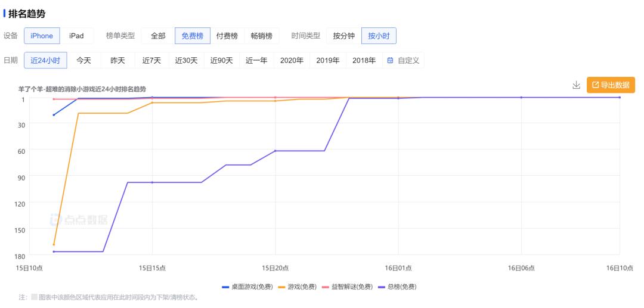This screenshot has height=308, width=644.
Task: Click the y-axis label 90
Action: [x=20, y=177]
